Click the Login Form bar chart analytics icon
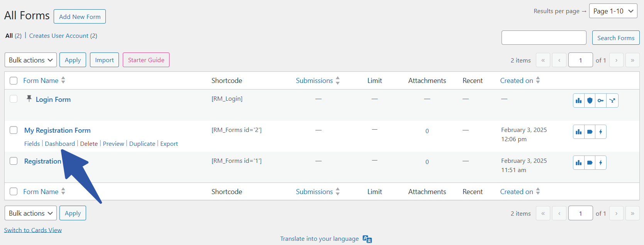644x245 pixels. tap(578, 101)
